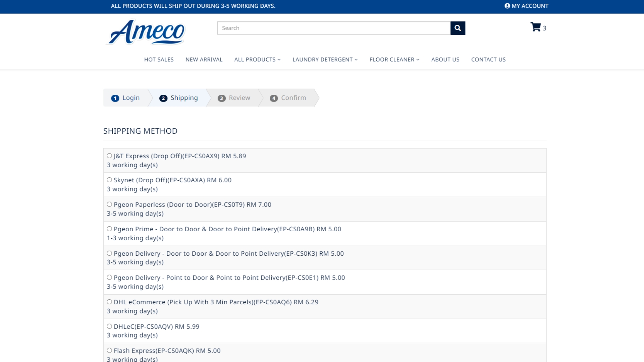Click the My Account user icon
The height and width of the screenshot is (362, 644).
[507, 6]
